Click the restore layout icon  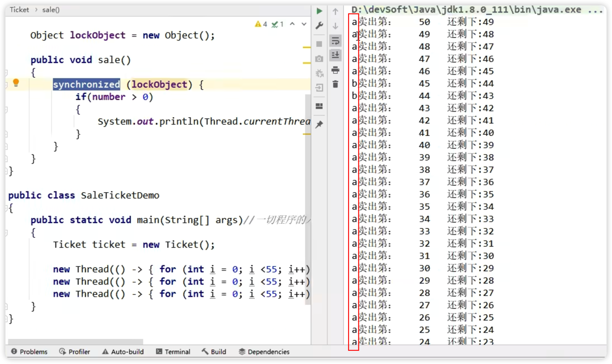(319, 106)
